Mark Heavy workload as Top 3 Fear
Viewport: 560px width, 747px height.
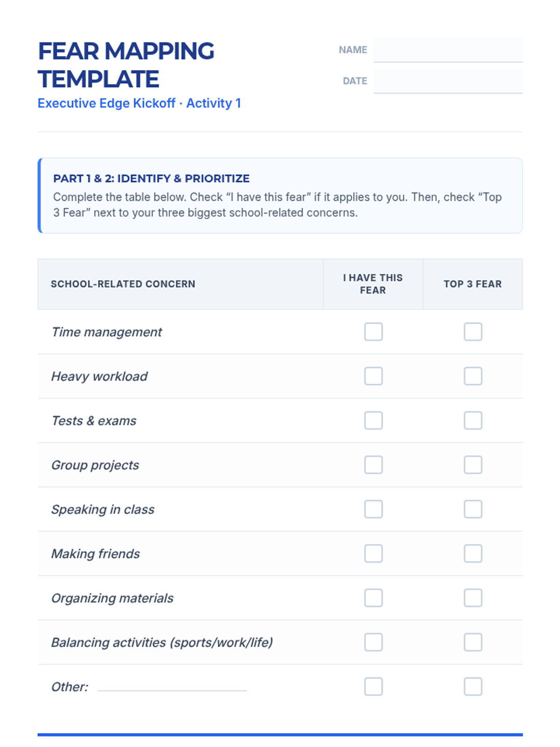click(x=473, y=376)
